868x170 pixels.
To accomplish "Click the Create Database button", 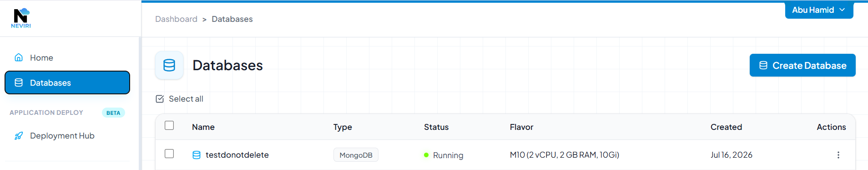I will (x=802, y=65).
